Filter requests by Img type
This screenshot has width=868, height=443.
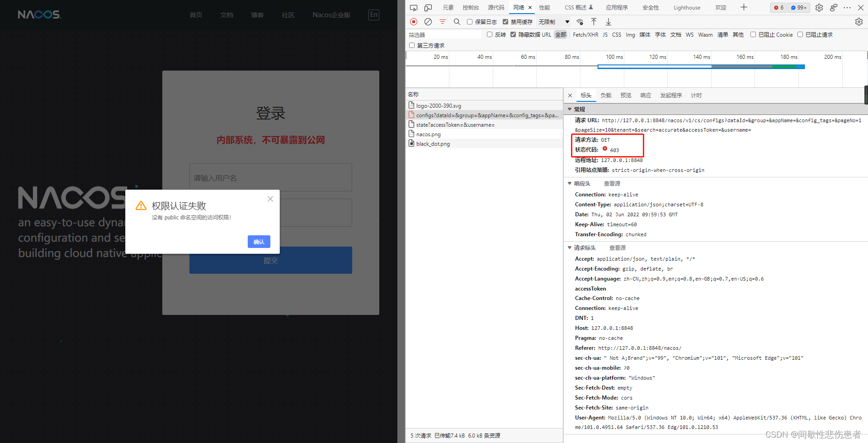(x=630, y=35)
